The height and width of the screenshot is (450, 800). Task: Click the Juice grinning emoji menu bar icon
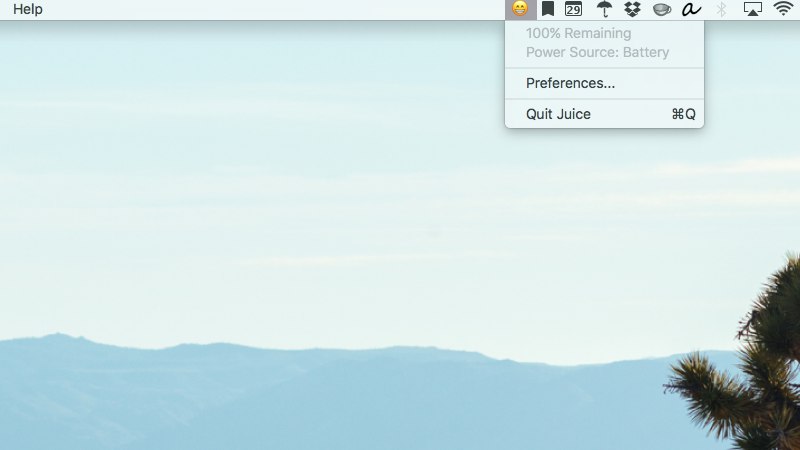coord(520,9)
